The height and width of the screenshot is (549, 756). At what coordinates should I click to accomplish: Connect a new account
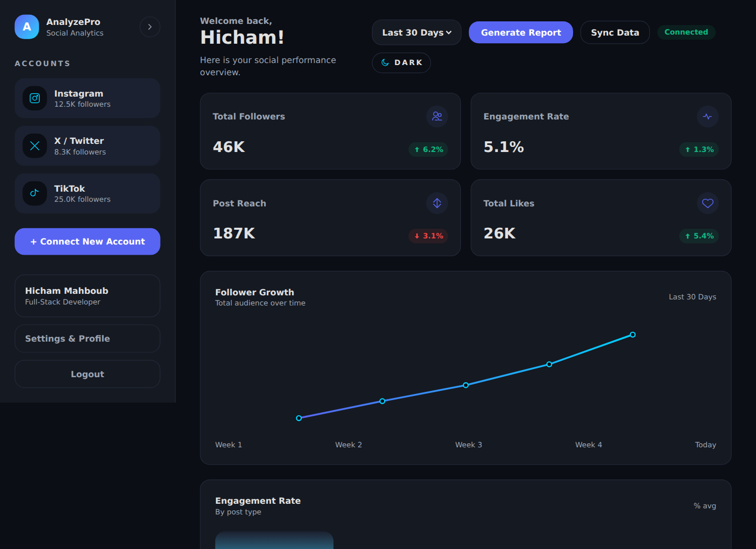[87, 241]
